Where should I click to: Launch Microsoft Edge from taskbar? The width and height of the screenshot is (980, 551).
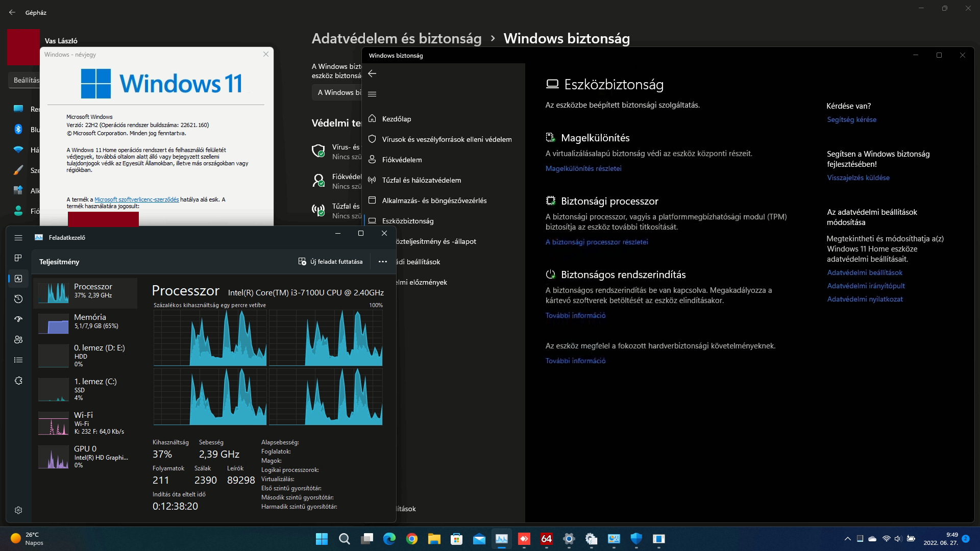coord(389,539)
